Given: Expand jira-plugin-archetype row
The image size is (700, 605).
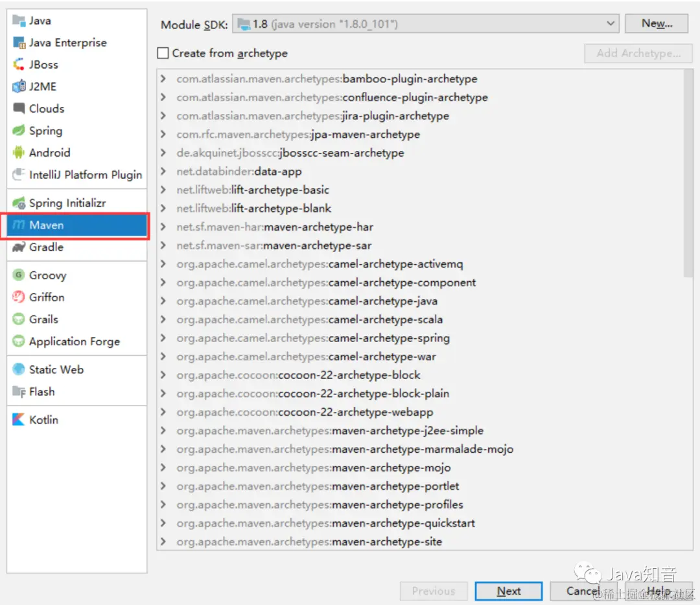Looking at the screenshot, I should point(163,116).
